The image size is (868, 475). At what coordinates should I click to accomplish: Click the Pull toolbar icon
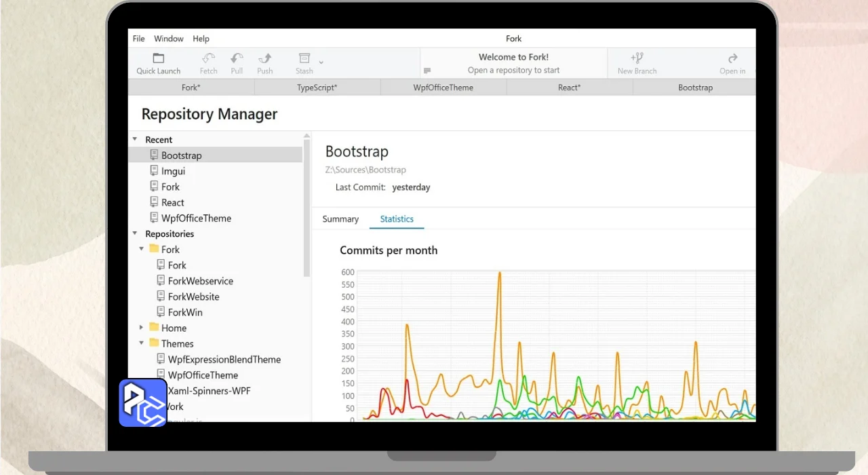tap(237, 58)
